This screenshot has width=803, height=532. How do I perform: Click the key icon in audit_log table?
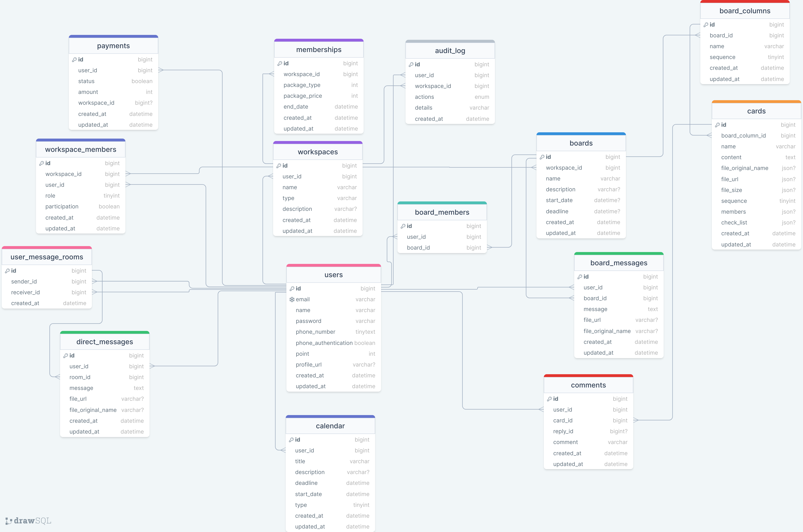pyautogui.click(x=411, y=64)
